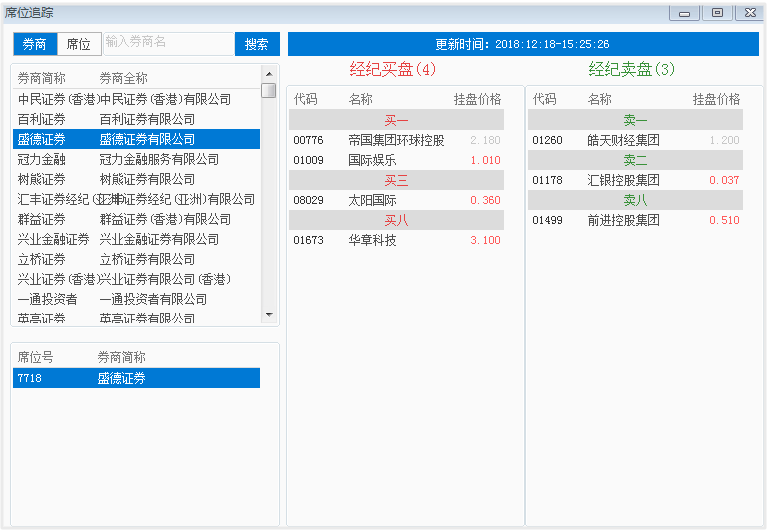Image resolution: width=767 pixels, height=532 pixels.
Task: Open stock 00776 帝国集团环球控股
Action: coord(395,140)
